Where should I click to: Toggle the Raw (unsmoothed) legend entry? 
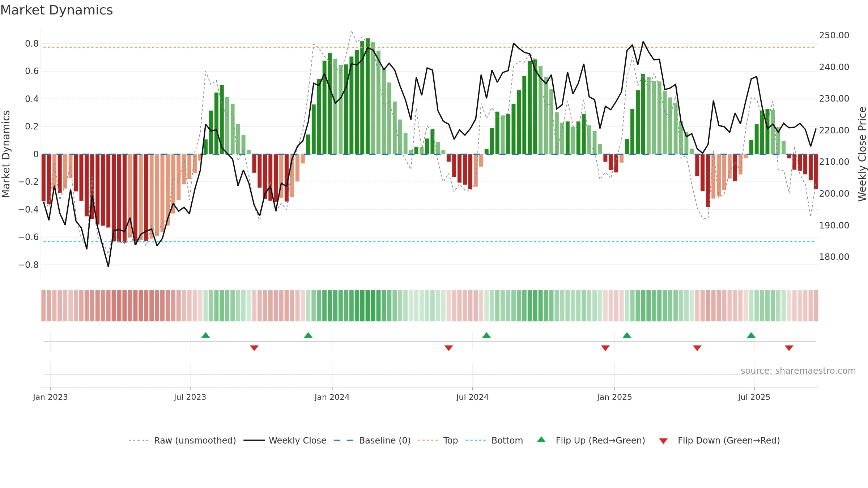click(x=182, y=440)
